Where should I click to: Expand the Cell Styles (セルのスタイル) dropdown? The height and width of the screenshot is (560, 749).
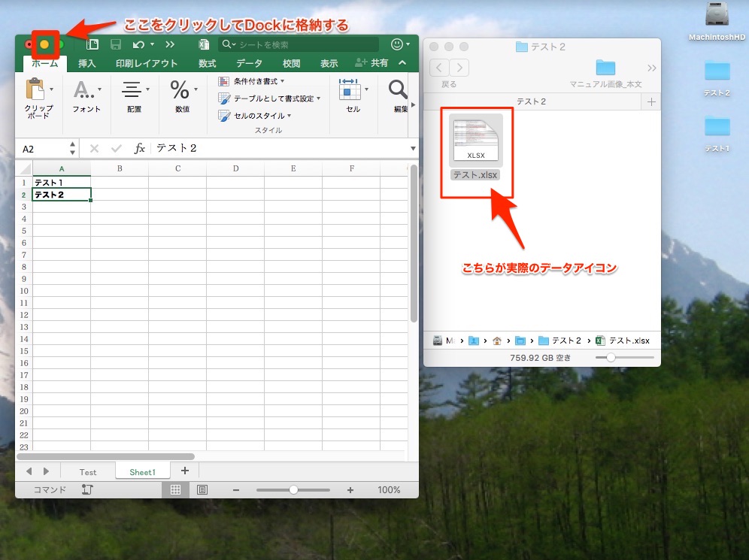coord(256,116)
